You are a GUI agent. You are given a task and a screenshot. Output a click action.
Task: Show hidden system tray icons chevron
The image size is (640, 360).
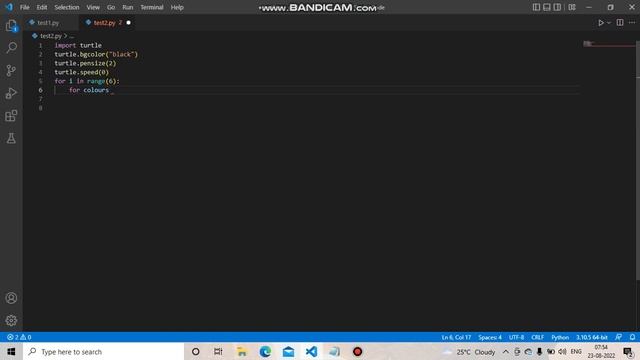tap(506, 351)
